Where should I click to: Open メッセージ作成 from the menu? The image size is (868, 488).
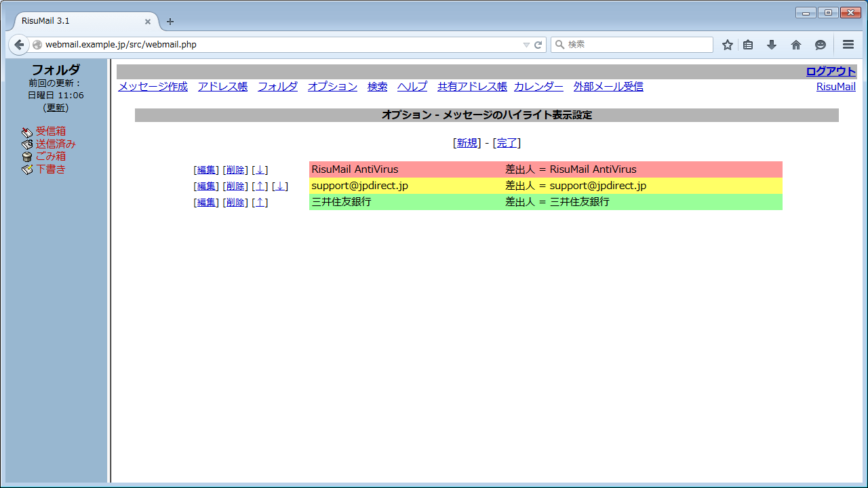tap(153, 87)
